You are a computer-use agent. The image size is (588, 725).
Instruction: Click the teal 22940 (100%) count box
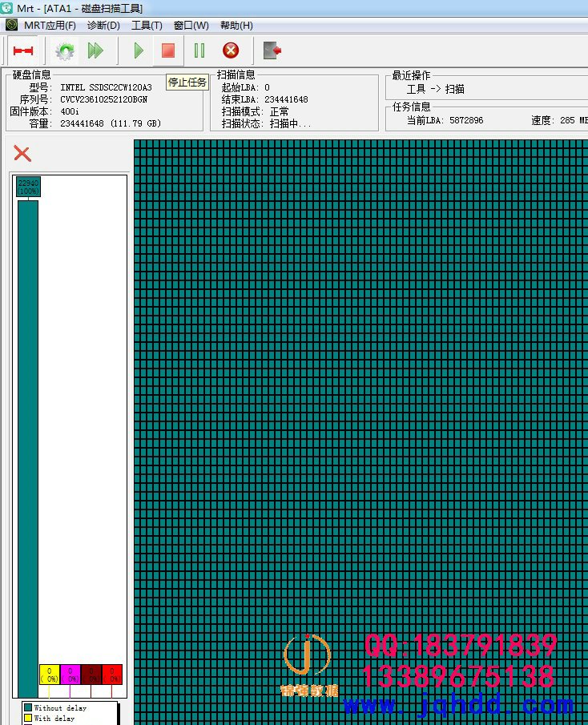(29, 187)
